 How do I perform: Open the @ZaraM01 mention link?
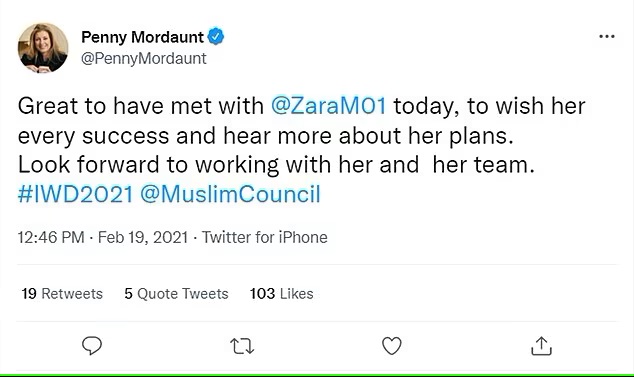pyautogui.click(x=328, y=106)
